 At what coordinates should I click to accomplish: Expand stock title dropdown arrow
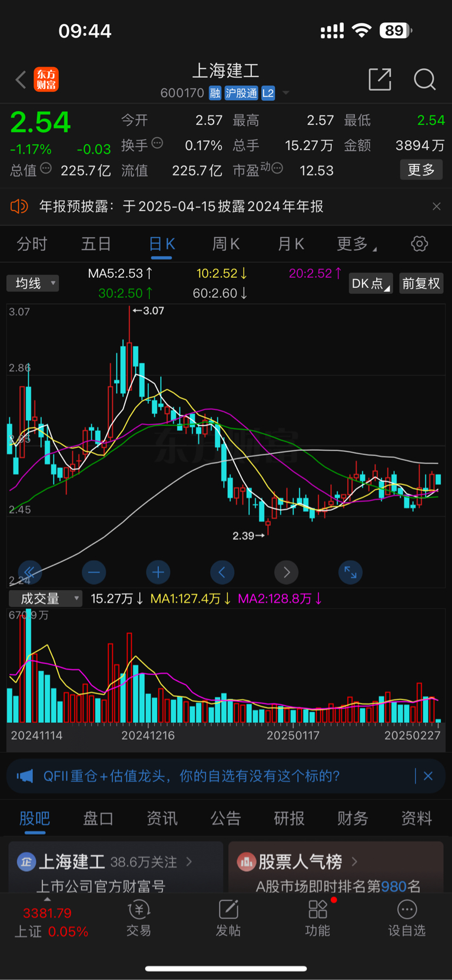[x=286, y=93]
